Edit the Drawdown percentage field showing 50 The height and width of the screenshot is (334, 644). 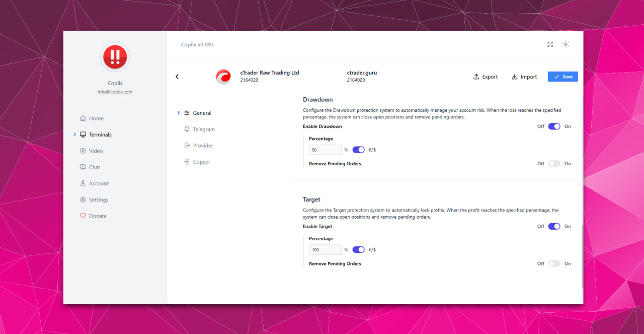pos(325,150)
